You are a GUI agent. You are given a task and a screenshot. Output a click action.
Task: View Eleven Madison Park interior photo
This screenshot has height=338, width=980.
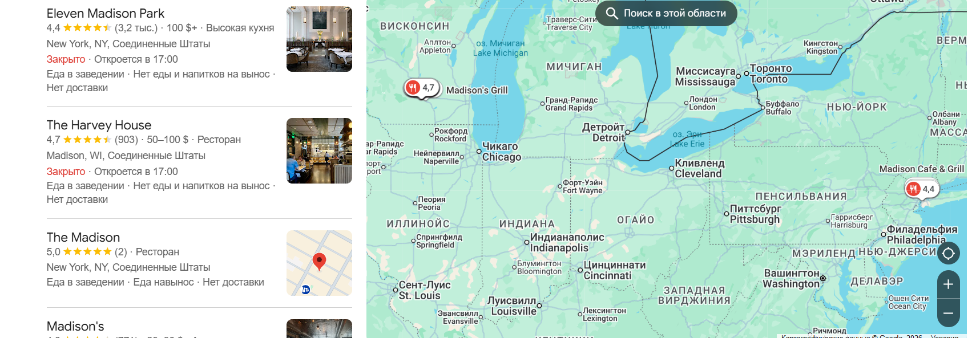click(x=319, y=39)
